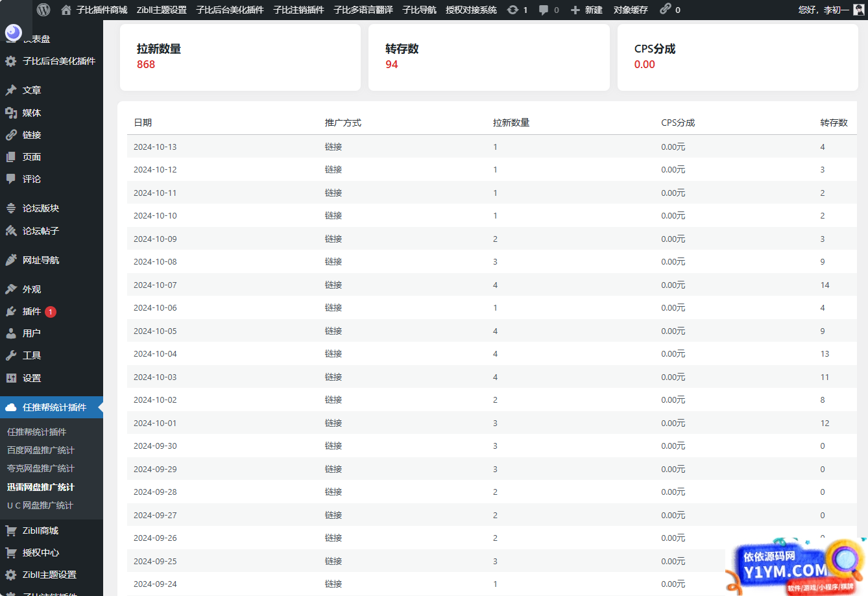Open 子比后台美化插件 in the top admin bar
This screenshot has width=868, height=596.
230,10
